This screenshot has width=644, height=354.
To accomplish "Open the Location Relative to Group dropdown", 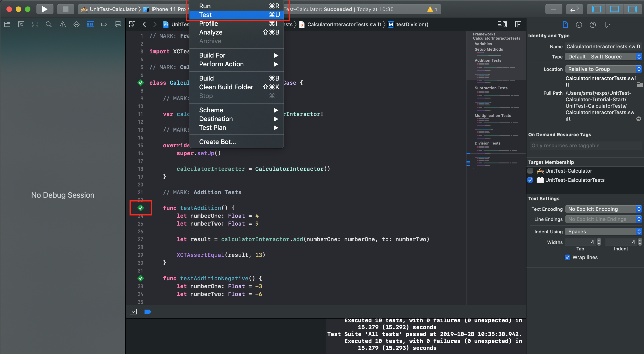I will (603, 69).
